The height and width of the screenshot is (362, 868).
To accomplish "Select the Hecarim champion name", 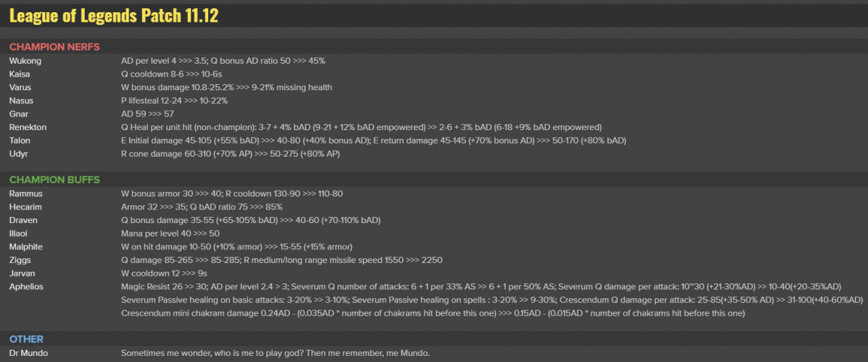I will [26, 207].
